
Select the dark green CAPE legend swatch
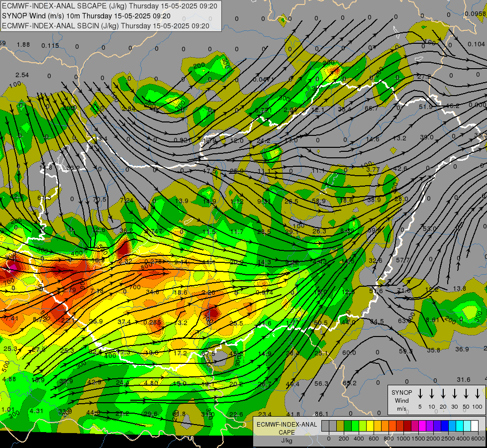[x=348, y=426]
